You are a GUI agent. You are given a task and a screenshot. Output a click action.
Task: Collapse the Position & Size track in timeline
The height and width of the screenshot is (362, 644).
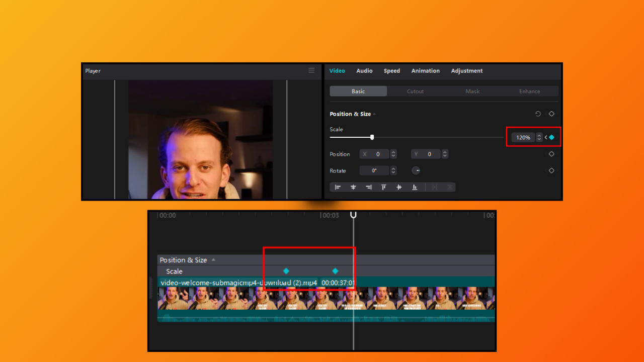pyautogui.click(x=213, y=259)
